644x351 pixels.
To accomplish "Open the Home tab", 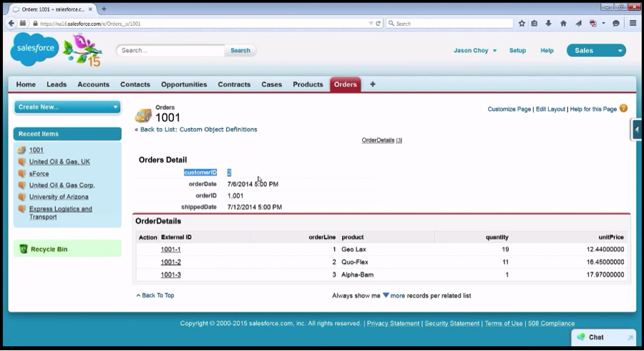I will click(x=26, y=85).
